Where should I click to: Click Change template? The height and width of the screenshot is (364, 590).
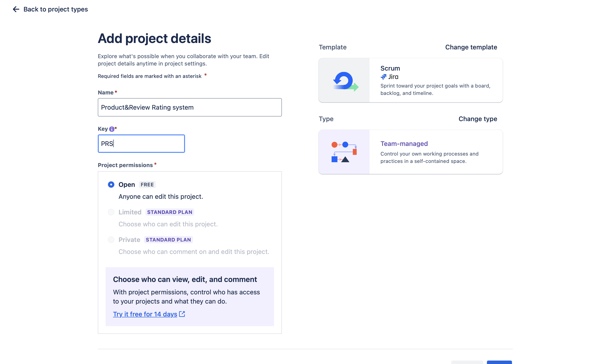(x=471, y=47)
